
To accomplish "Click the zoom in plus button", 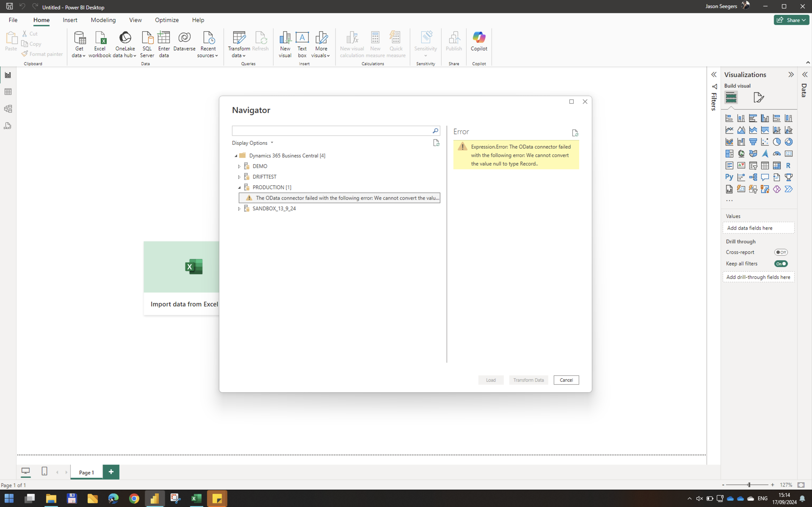I will (x=772, y=485).
